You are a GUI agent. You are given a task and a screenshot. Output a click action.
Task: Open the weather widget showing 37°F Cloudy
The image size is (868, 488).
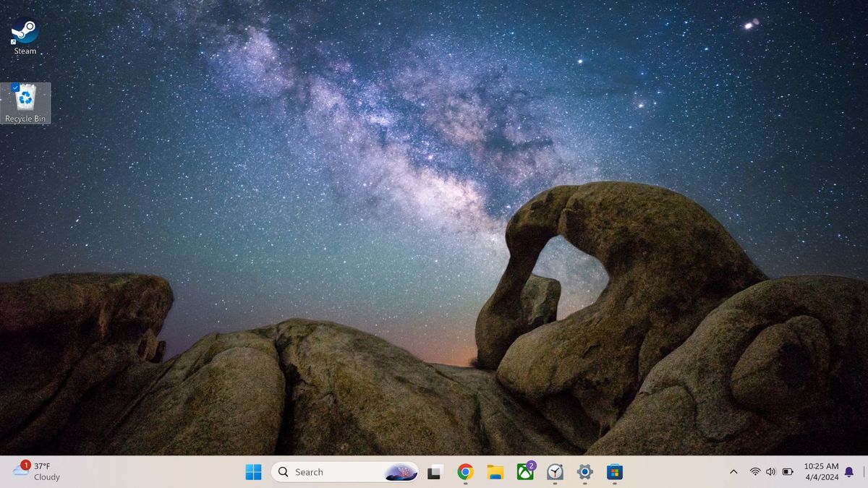point(34,471)
